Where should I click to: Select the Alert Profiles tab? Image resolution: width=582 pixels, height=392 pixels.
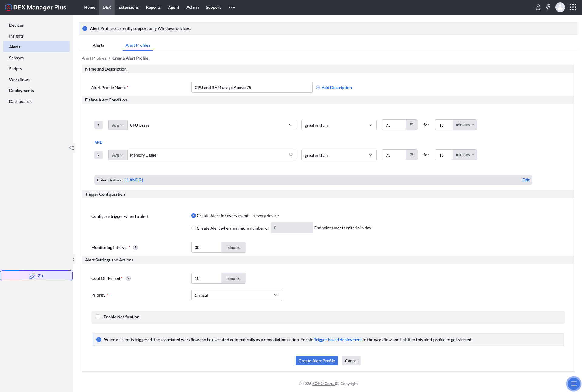click(x=138, y=45)
